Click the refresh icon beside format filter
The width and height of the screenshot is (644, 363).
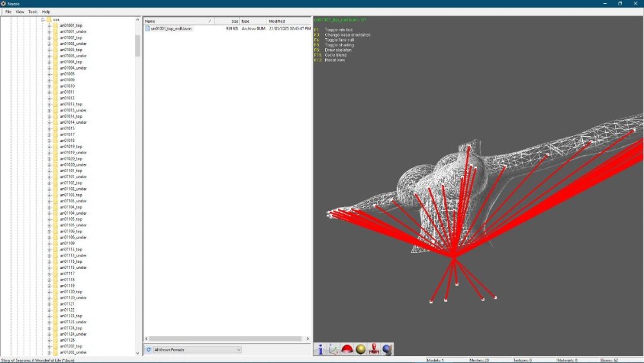tap(148, 349)
